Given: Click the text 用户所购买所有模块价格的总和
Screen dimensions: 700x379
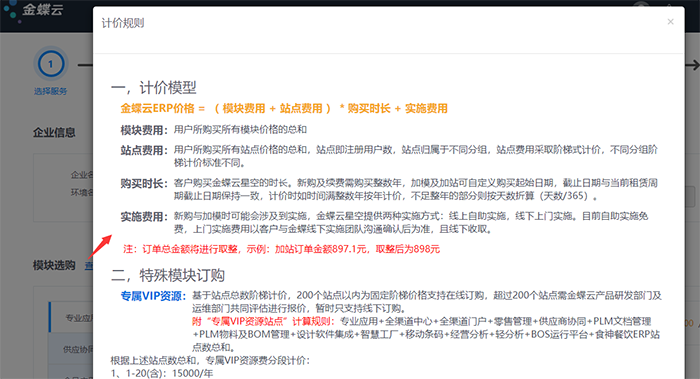Looking at the screenshot, I should pyautogui.click(x=240, y=130).
